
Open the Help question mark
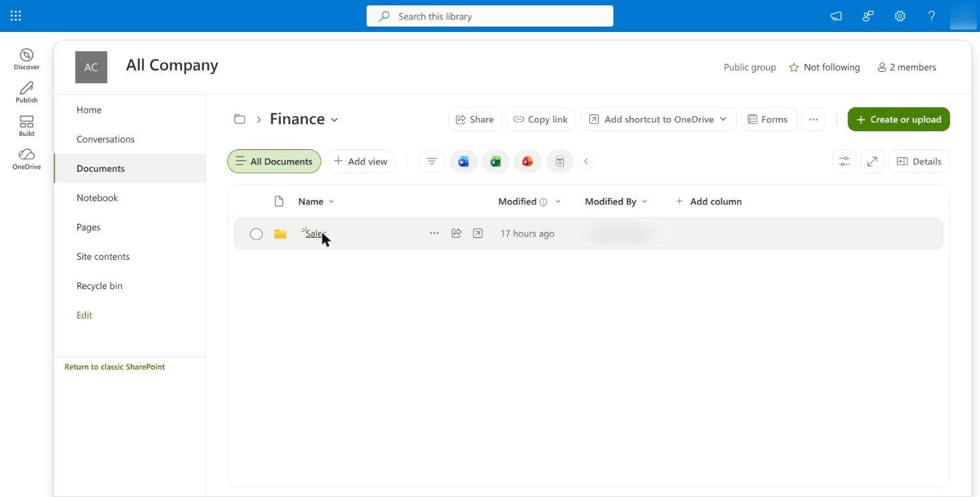point(932,16)
